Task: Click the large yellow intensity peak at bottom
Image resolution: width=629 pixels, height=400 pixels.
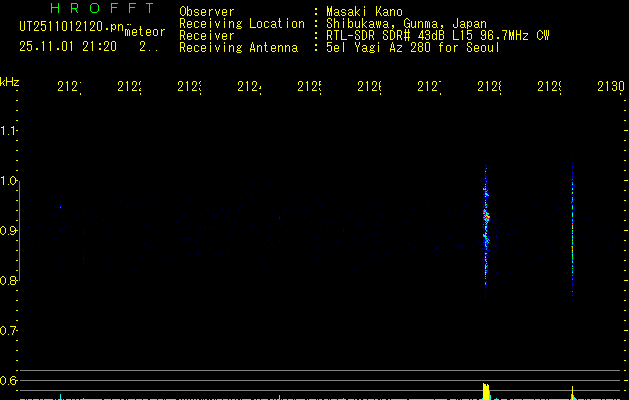Action: 486,391
